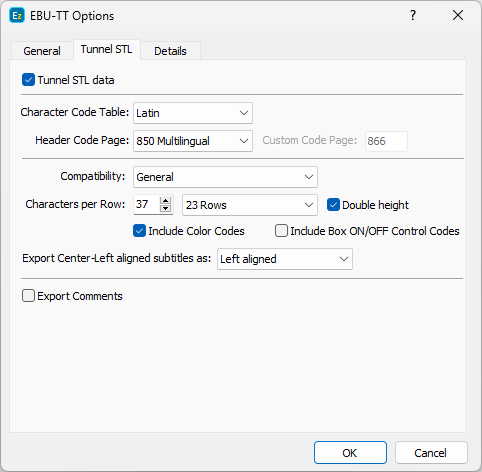
Task: Open the 23 Rows dropdown
Action: [250, 205]
